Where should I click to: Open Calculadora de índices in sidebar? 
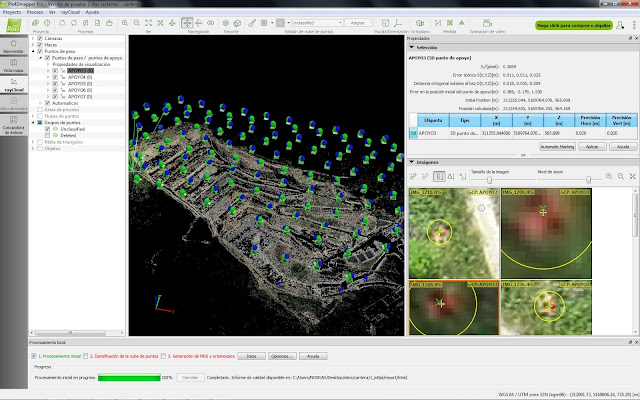coord(14,125)
